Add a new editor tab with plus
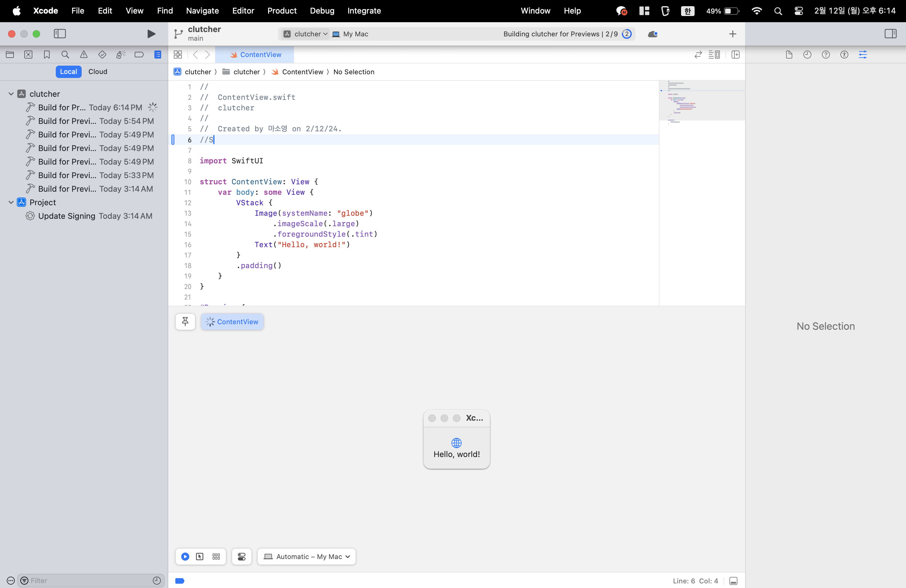The image size is (906, 588). [733, 34]
